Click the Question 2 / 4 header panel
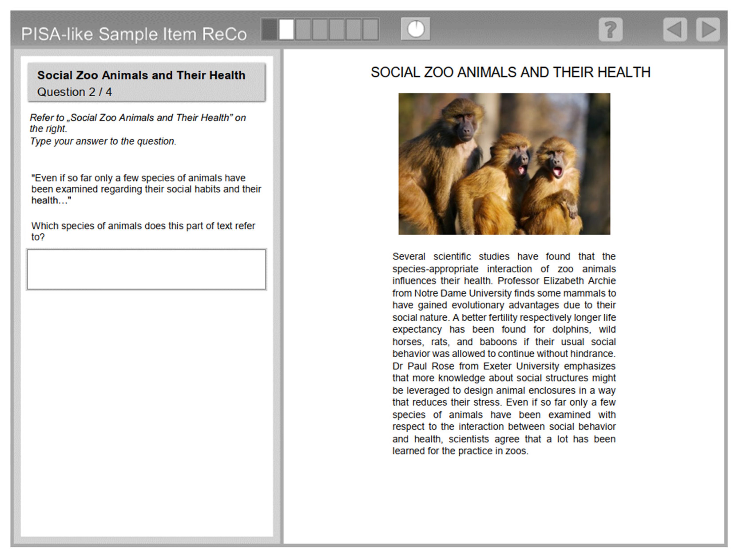This screenshot has width=739, height=560. (146, 83)
